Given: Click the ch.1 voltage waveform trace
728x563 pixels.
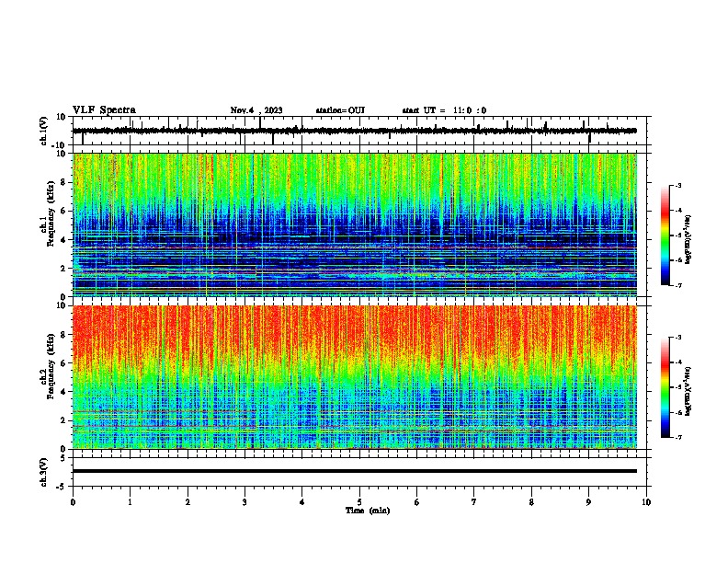Looking at the screenshot, I should [x=355, y=131].
